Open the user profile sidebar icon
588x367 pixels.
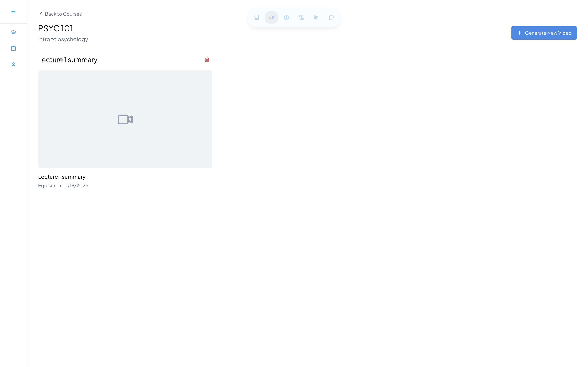click(x=13, y=65)
